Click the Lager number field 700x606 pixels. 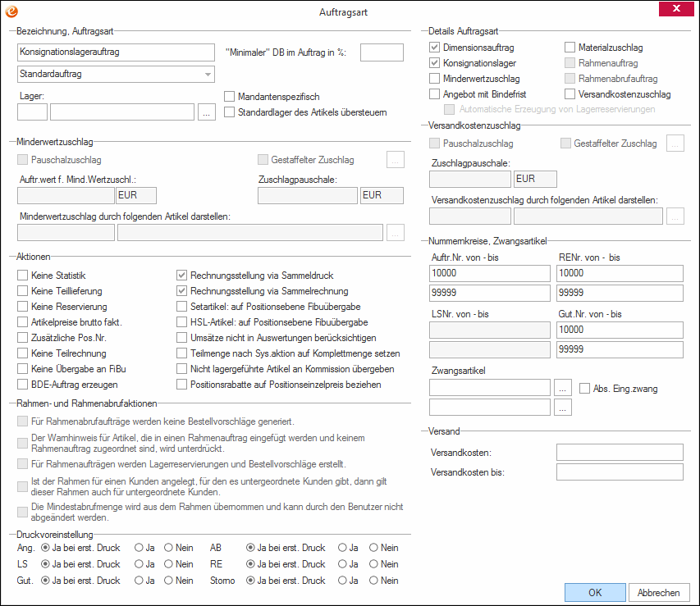click(32, 112)
